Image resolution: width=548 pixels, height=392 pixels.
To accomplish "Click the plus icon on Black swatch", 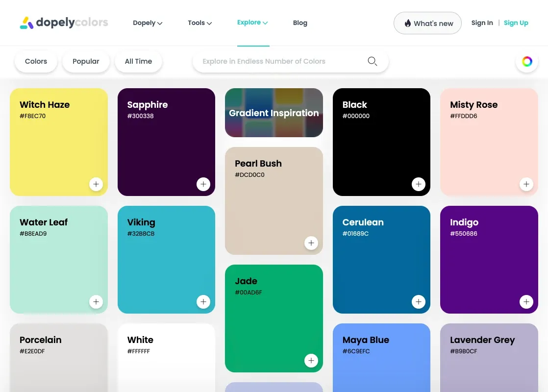I will pos(418,184).
